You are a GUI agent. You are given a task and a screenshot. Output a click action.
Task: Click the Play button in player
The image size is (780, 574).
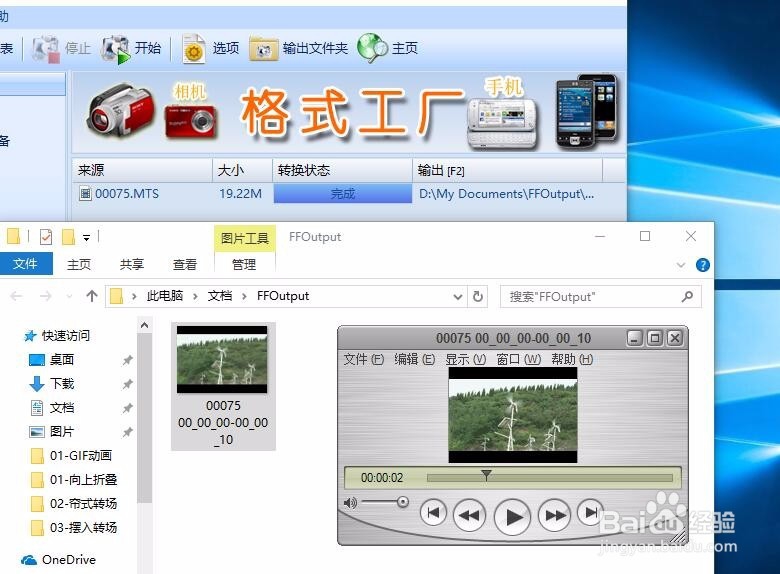coord(513,517)
